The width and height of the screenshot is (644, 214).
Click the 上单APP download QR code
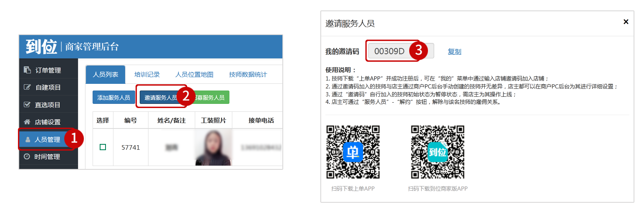(353, 152)
